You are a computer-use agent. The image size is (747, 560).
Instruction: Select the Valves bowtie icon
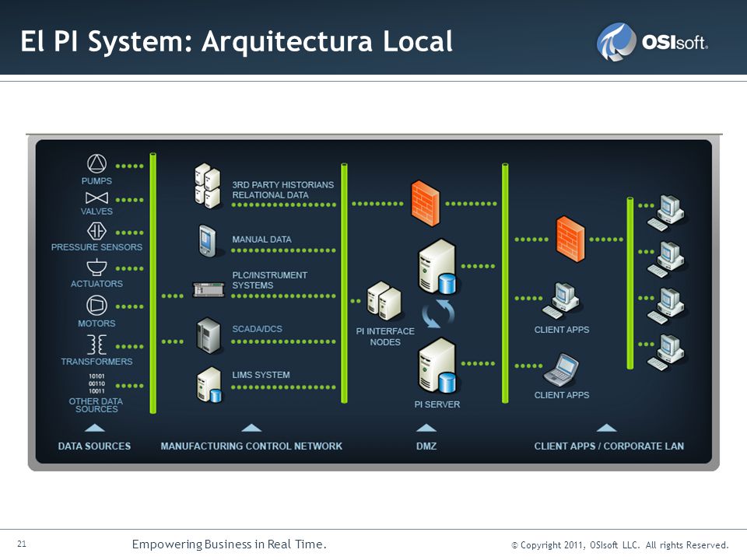pyautogui.click(x=96, y=198)
